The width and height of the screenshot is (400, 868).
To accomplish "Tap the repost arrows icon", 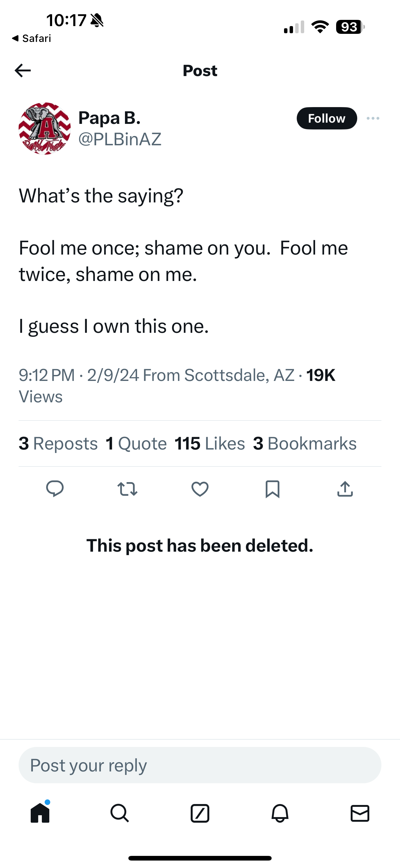I will coord(127,489).
